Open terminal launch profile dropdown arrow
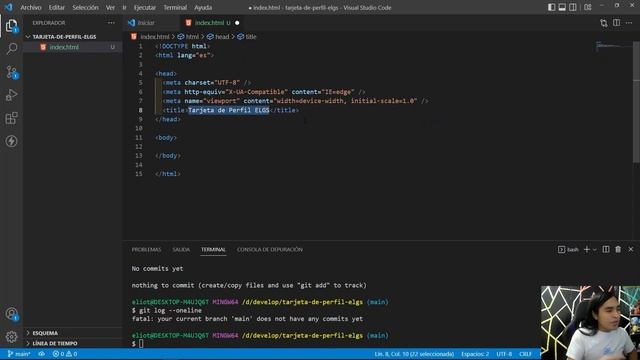 (595, 249)
